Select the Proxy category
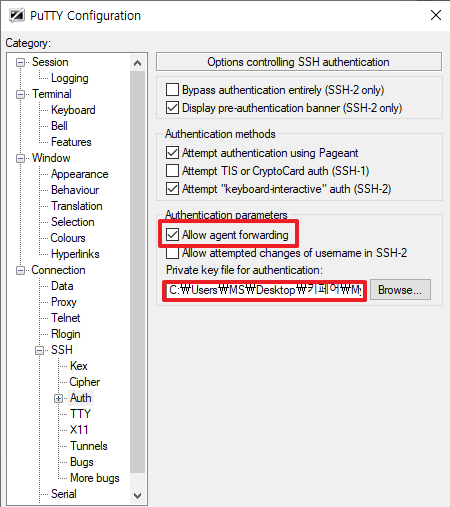 tap(64, 302)
